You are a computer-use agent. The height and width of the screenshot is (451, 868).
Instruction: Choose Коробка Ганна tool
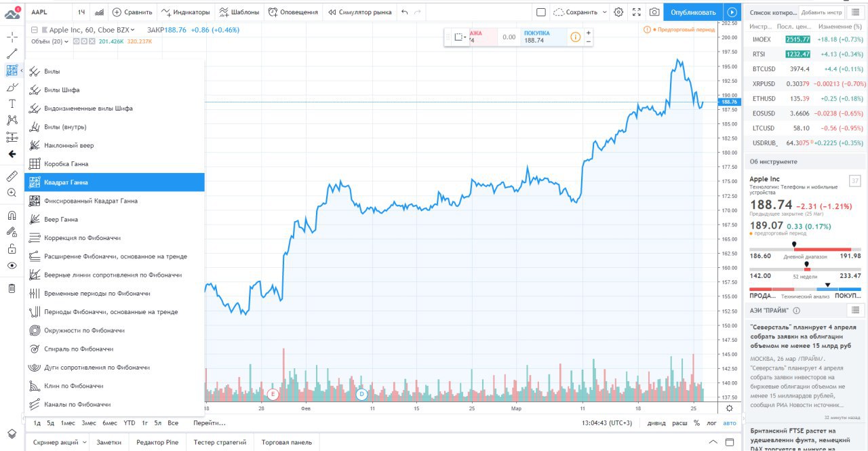(x=114, y=164)
